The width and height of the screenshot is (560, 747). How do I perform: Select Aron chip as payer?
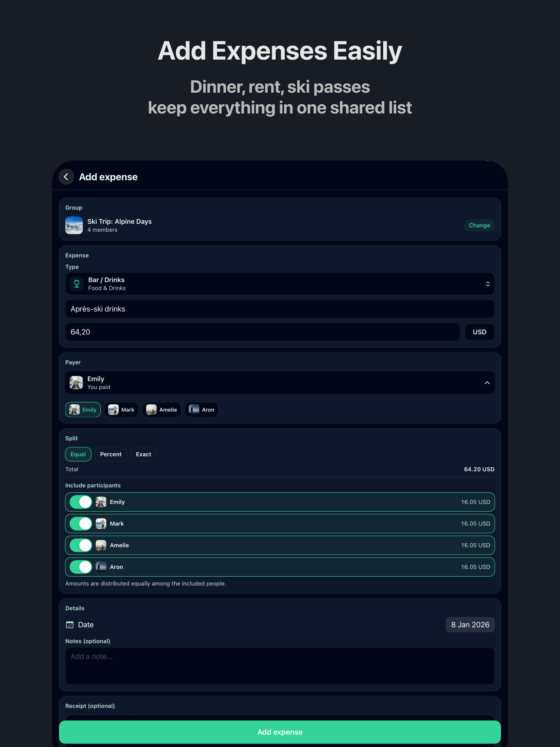point(201,410)
